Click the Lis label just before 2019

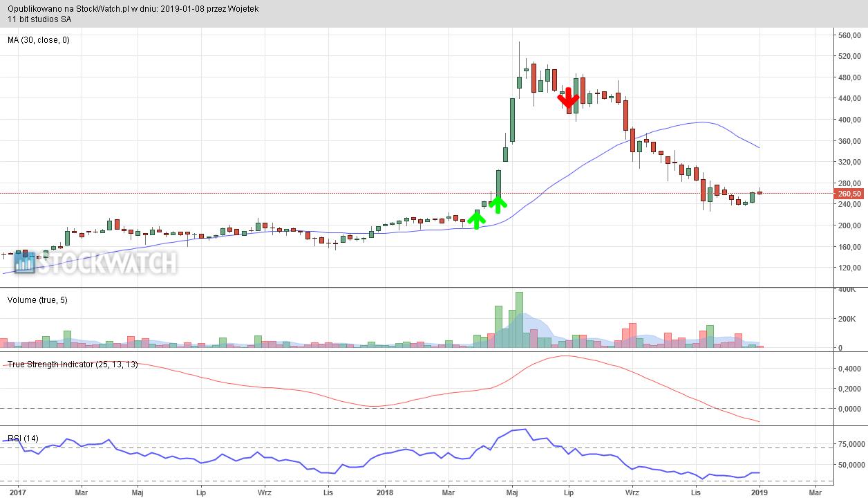(x=697, y=492)
